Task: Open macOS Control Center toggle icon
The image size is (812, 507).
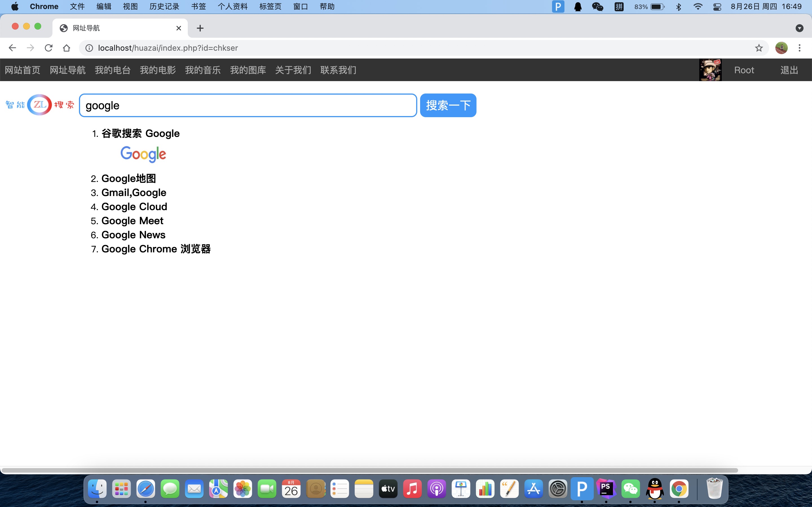Action: tap(717, 7)
